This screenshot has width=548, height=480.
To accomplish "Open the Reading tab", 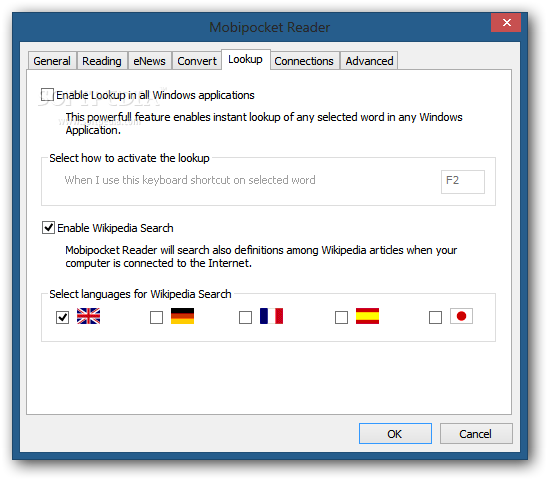I will 102,61.
